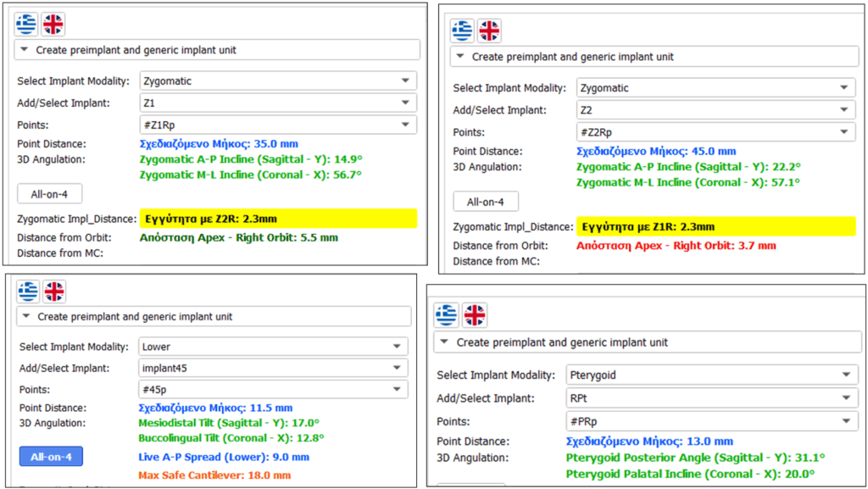Select the Greek flag in the Lower implant45 panel
The height and width of the screenshot is (489, 868).
[x=28, y=291]
